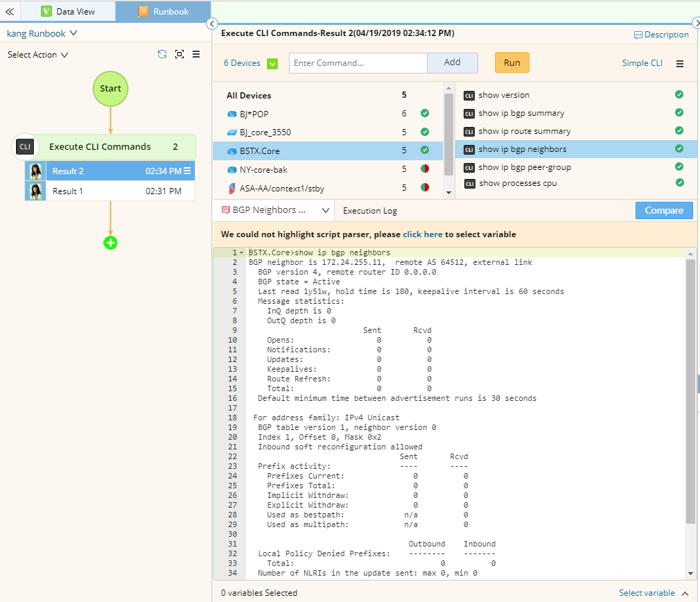The image size is (700, 602).
Task: Click the CLI icon on Execute CLI Commands node
Action: [26, 146]
